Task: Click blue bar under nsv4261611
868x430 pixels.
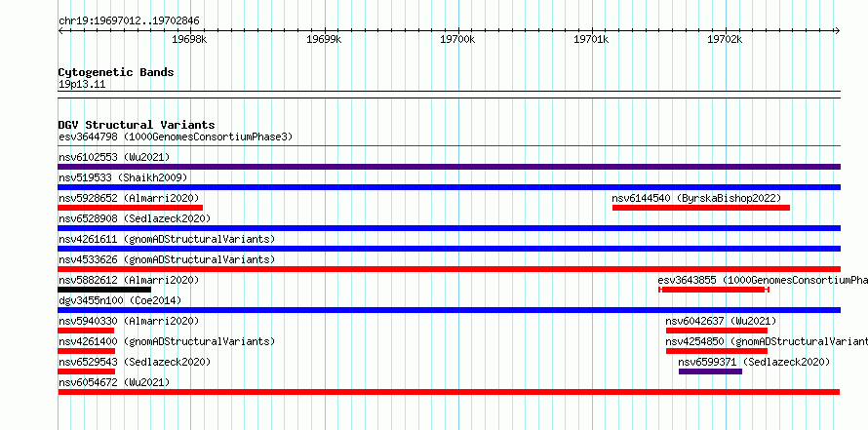Action: click(449, 249)
